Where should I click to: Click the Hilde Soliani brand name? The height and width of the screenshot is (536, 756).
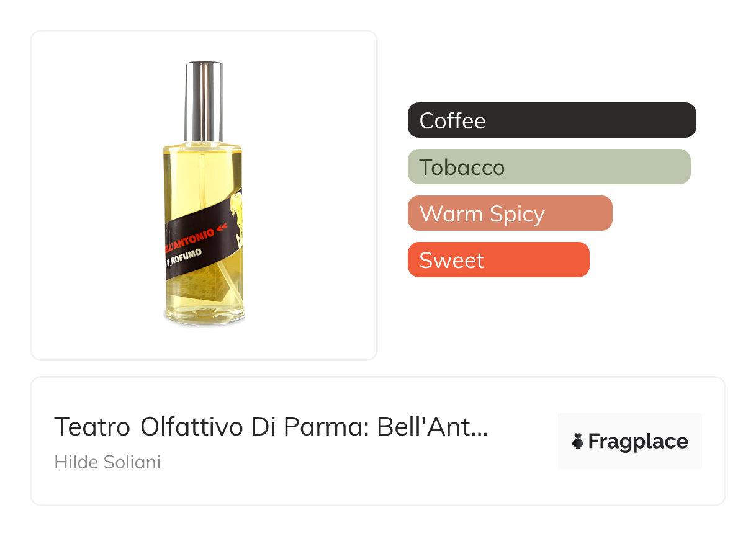(x=107, y=462)
